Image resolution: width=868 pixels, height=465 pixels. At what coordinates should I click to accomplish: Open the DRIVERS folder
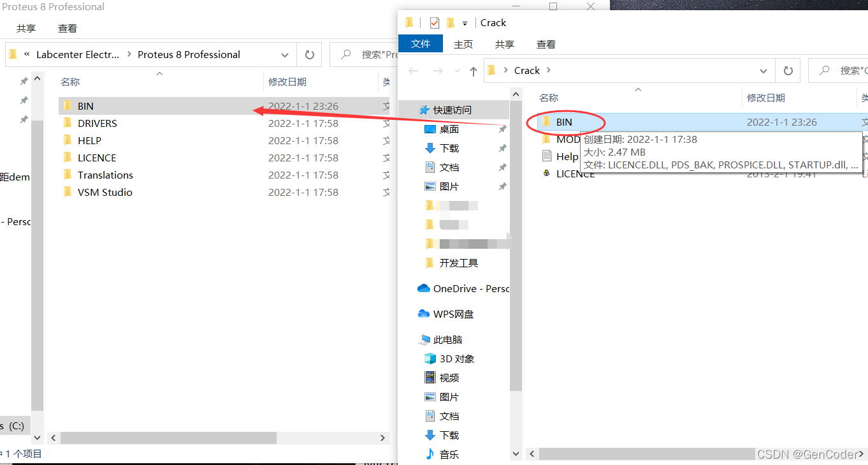(97, 123)
